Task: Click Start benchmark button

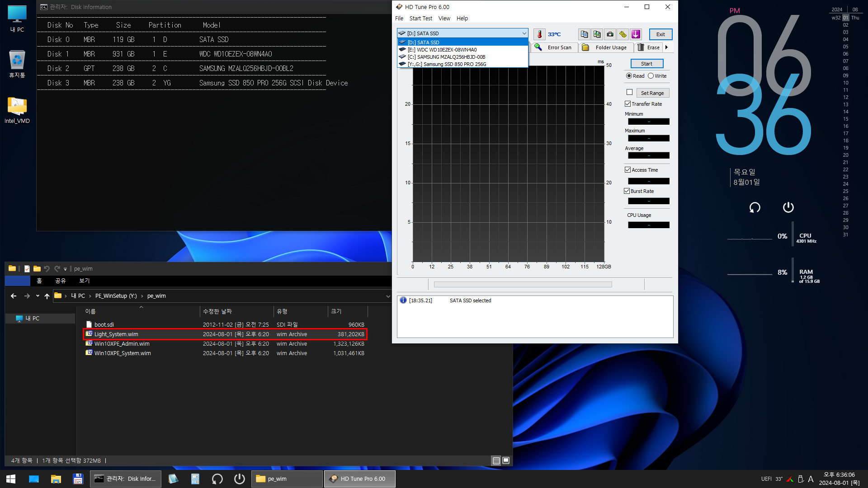Action: [x=647, y=64]
